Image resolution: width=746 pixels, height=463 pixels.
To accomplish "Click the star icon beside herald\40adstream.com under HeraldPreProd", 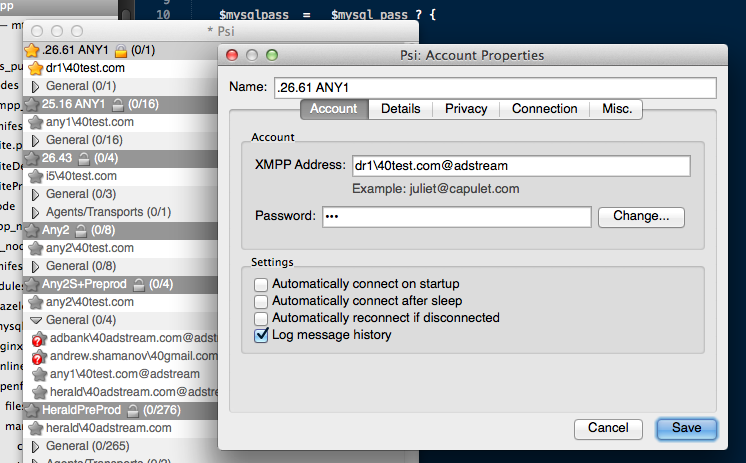I will 36,428.
